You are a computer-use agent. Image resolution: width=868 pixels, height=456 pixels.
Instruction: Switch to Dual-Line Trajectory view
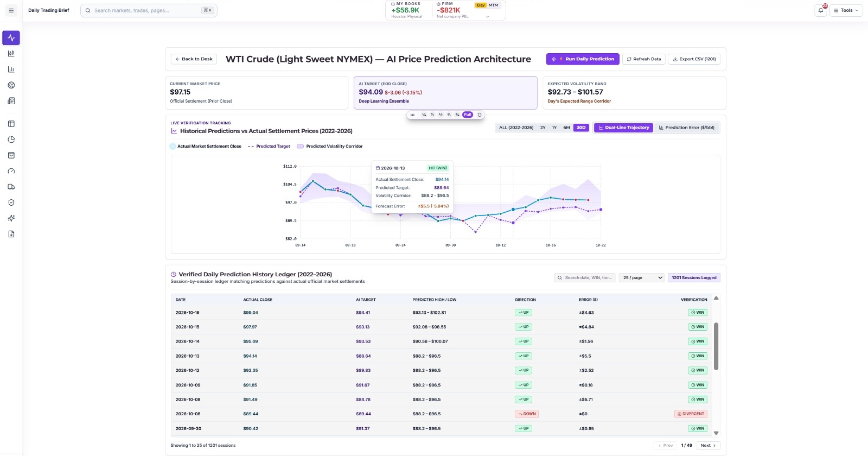[x=623, y=128]
